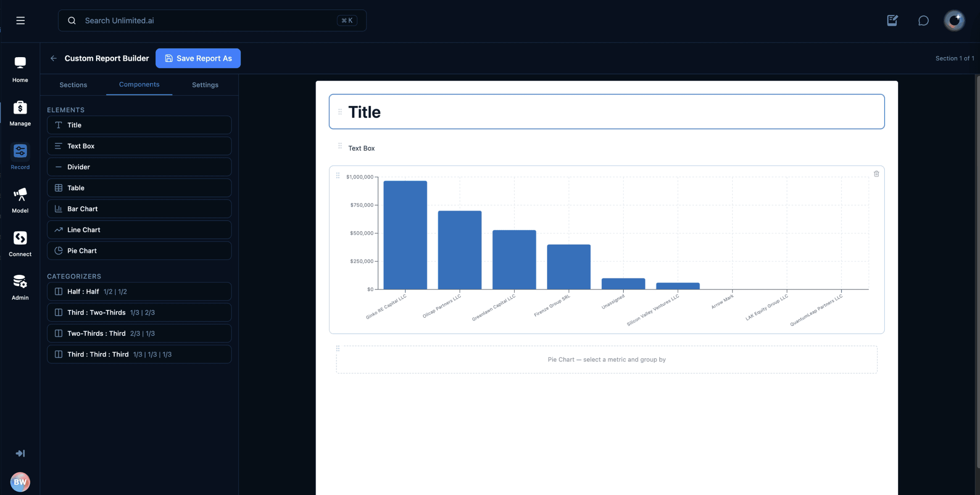
Task: Click the bar chart drag handle
Action: point(338,176)
